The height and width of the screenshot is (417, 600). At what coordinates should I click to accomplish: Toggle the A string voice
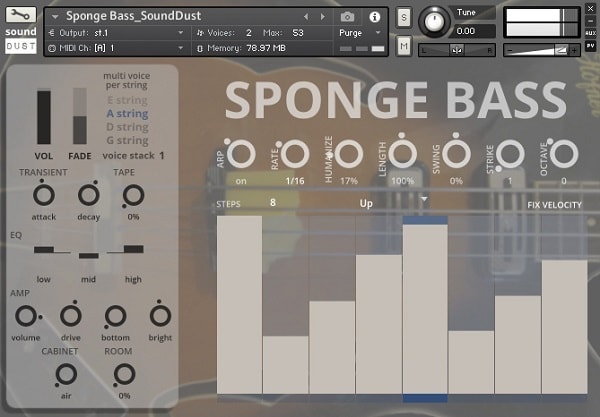point(127,114)
